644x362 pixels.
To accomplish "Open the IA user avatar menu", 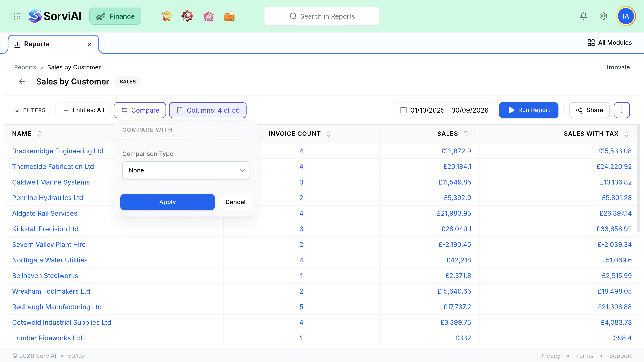I will (626, 16).
